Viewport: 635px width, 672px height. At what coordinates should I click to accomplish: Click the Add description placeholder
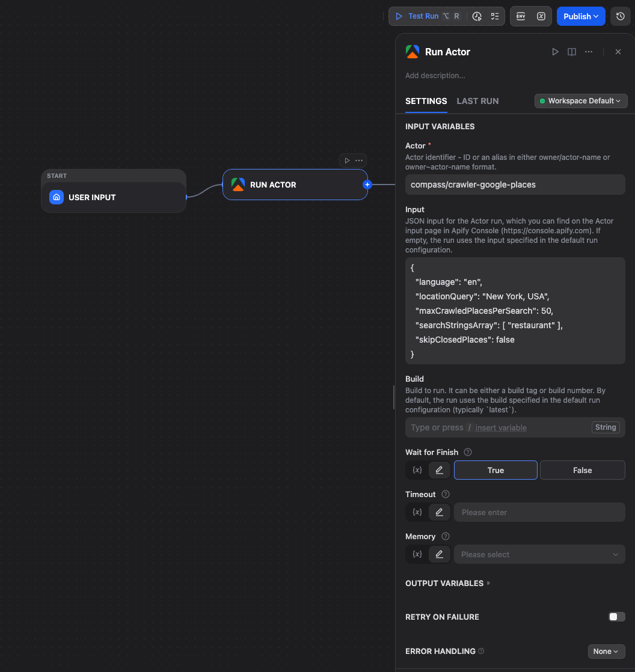click(x=435, y=75)
